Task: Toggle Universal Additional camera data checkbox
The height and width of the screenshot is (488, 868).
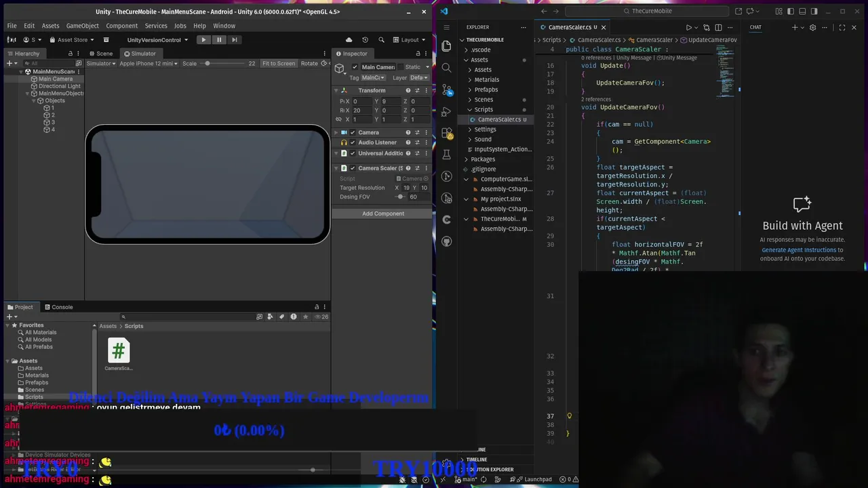Action: pyautogui.click(x=353, y=154)
